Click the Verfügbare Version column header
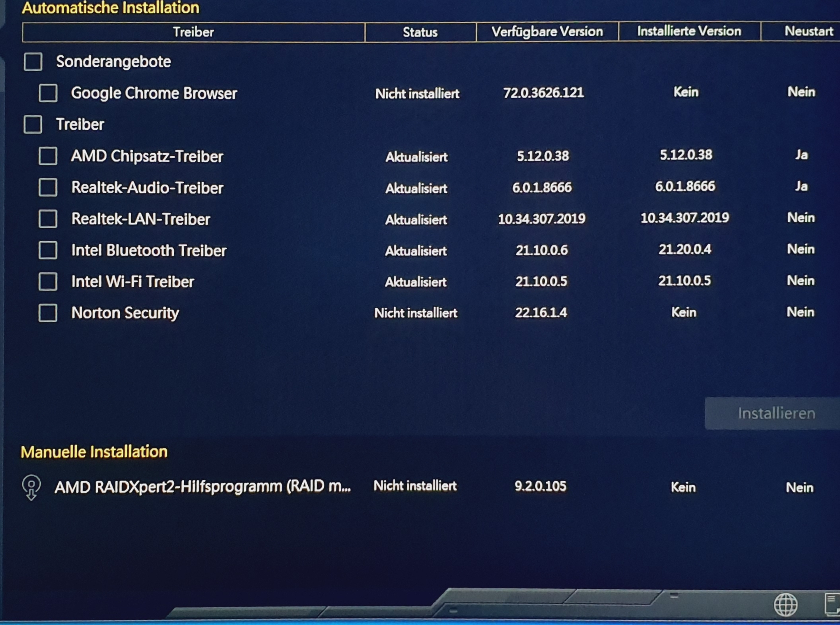The image size is (840, 625). coord(547,32)
